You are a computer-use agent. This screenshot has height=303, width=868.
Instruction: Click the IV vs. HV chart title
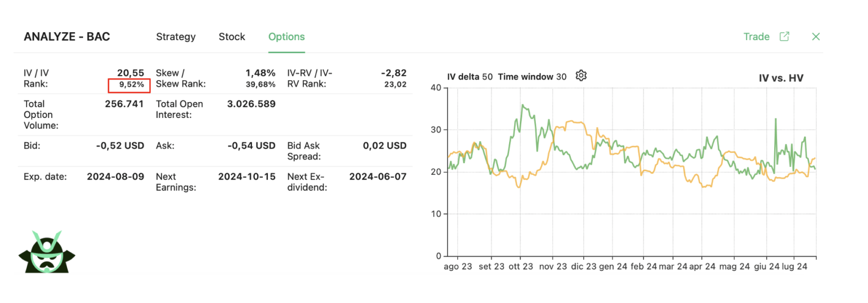[780, 78]
